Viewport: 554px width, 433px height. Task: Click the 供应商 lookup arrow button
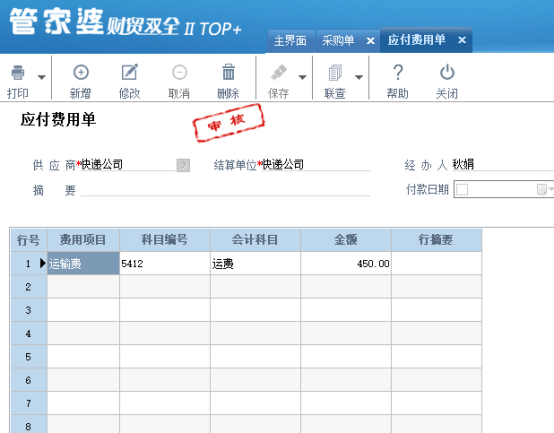pos(183,165)
